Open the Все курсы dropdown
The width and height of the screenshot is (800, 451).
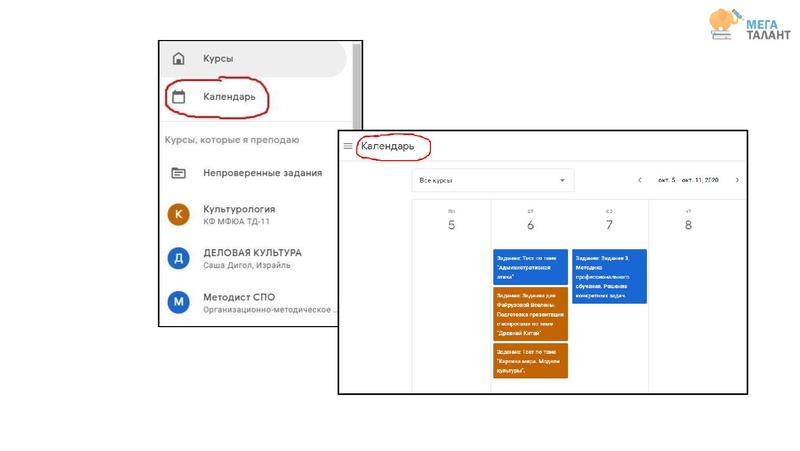(492, 181)
